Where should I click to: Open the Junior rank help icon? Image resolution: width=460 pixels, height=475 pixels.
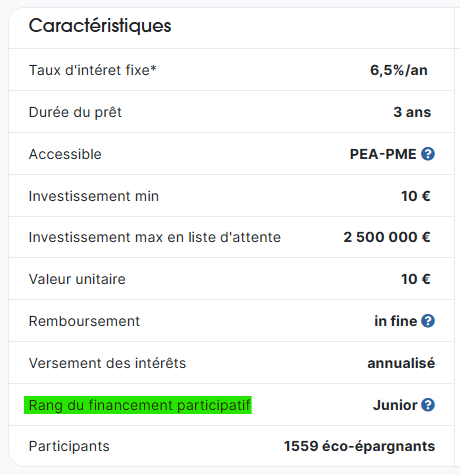point(428,405)
